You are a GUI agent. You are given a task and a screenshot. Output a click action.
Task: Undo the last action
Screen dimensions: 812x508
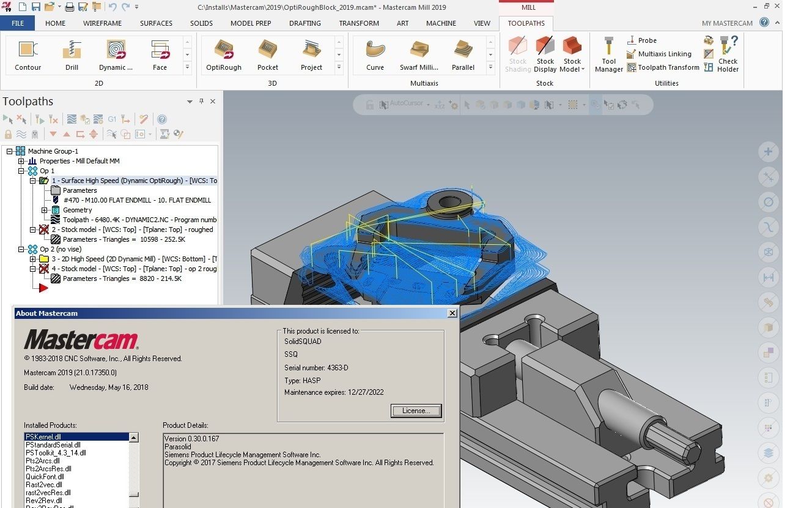[112, 7]
